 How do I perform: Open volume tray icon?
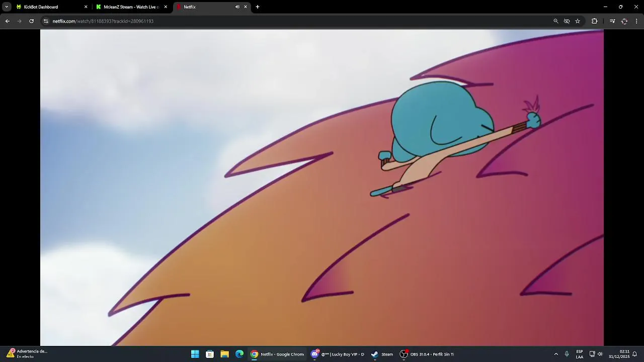coord(600,354)
